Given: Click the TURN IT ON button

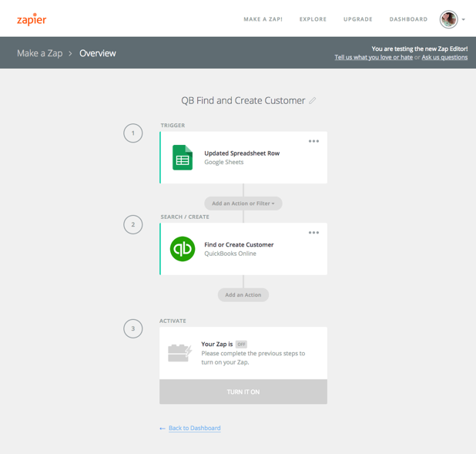Looking at the screenshot, I should pos(243,392).
